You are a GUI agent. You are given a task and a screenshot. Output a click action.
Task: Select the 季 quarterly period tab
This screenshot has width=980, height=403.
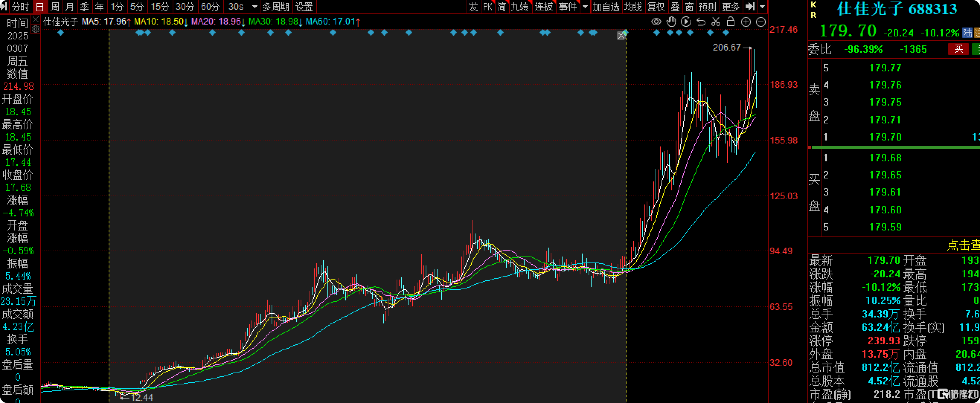pos(84,7)
